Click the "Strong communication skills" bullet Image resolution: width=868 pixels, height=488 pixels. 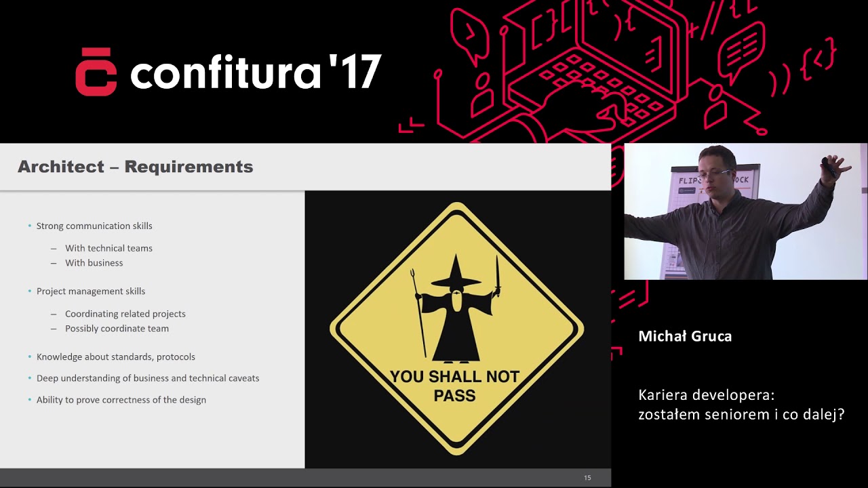[94, 226]
